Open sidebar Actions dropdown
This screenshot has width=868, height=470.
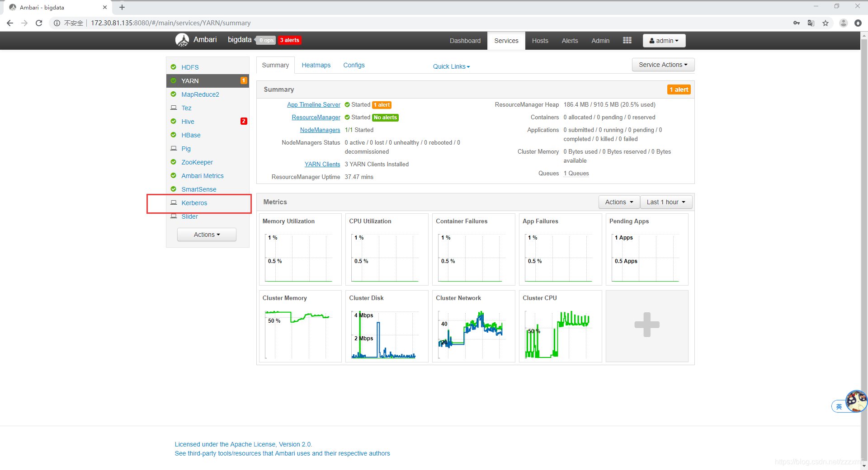[207, 235]
